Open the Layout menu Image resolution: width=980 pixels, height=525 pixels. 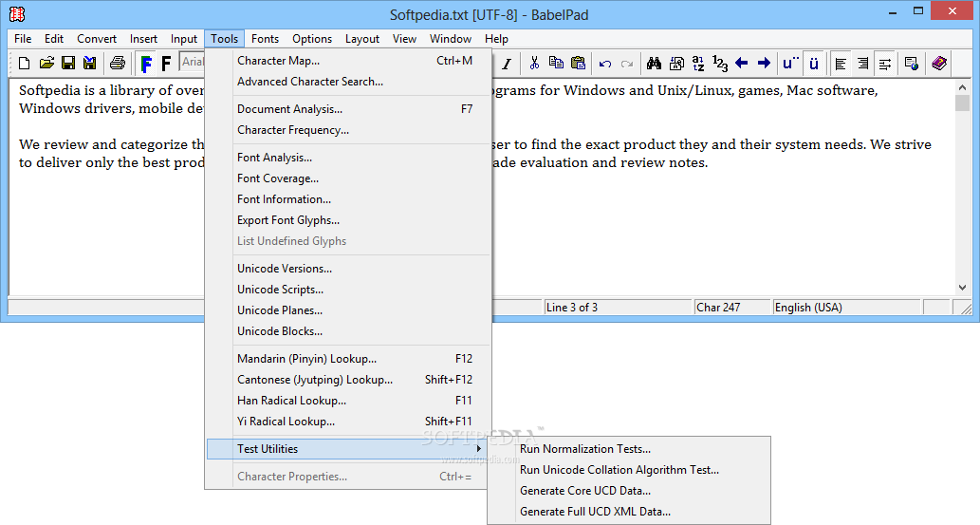[362, 39]
